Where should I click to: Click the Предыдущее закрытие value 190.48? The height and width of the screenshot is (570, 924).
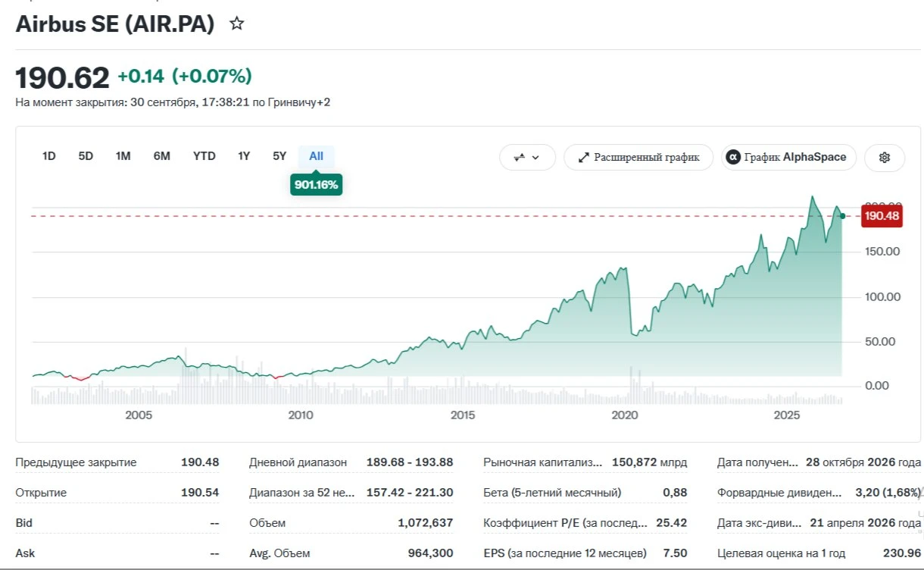pyautogui.click(x=200, y=462)
